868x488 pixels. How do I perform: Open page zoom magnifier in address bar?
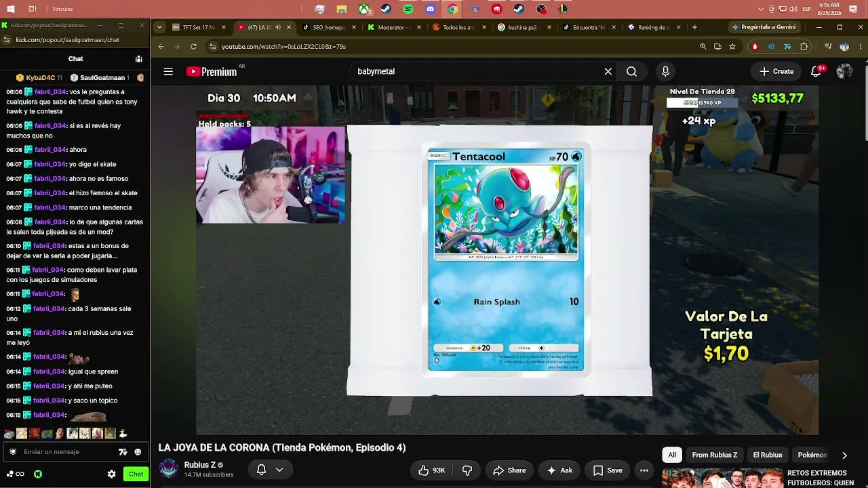pyautogui.click(x=703, y=47)
